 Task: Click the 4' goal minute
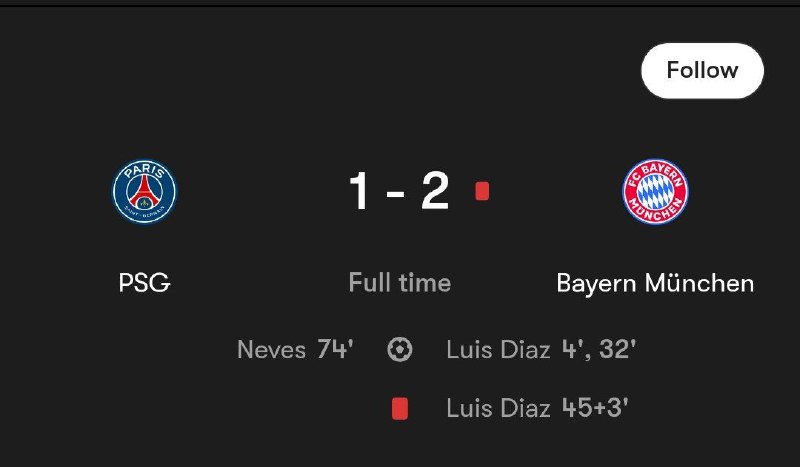point(574,350)
